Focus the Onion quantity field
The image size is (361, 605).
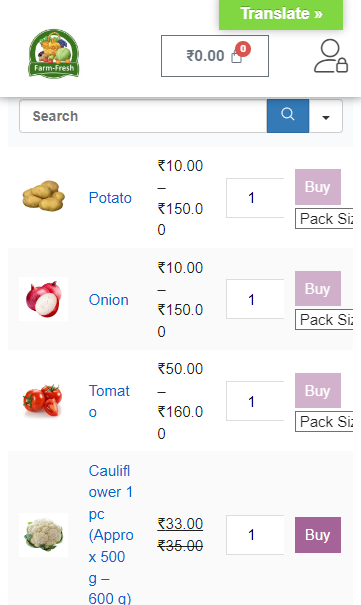[x=255, y=299]
